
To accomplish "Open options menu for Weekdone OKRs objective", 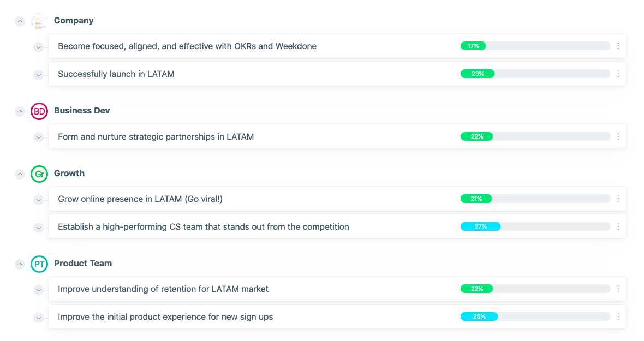I will tap(618, 46).
